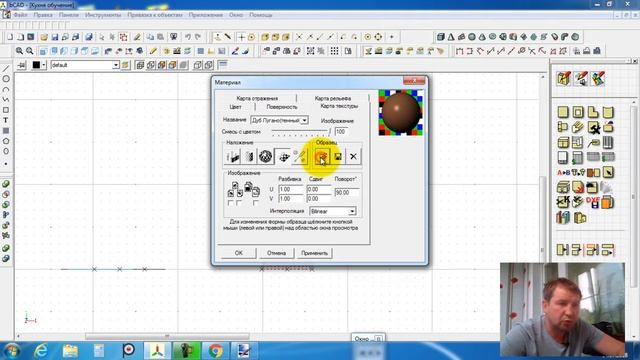Select the fourth mapping icon in Наложение
The image size is (640, 360).
283,156
